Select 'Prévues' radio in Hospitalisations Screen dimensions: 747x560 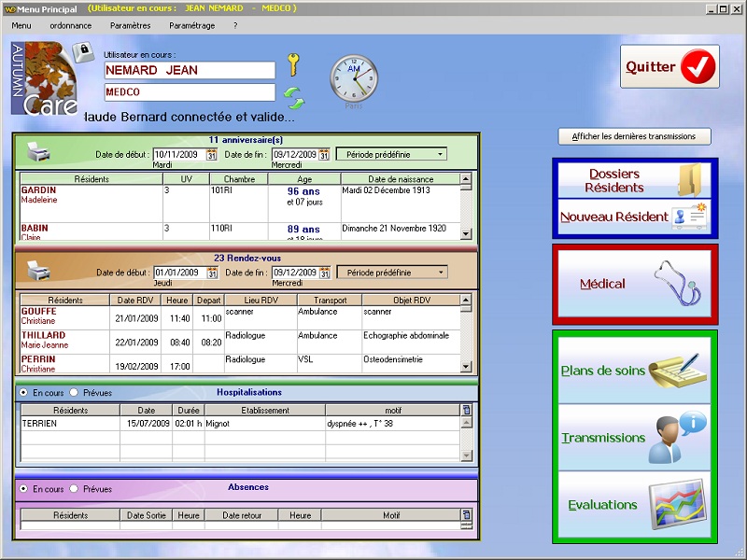tap(75, 393)
